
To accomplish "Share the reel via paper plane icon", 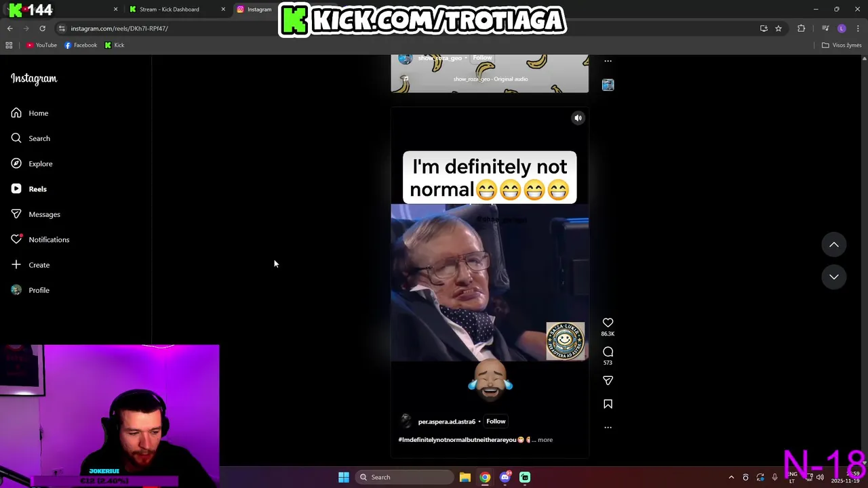I will tap(608, 380).
